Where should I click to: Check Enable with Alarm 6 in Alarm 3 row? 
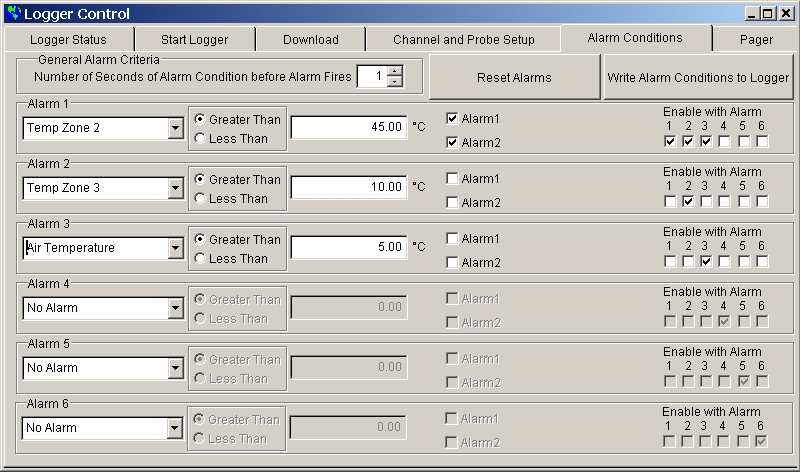pos(762,262)
